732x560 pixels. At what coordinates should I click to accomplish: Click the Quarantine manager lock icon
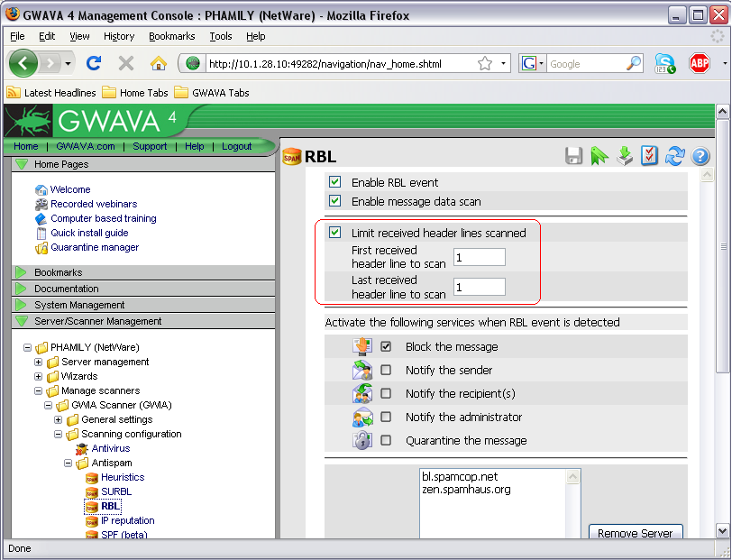(x=41, y=248)
